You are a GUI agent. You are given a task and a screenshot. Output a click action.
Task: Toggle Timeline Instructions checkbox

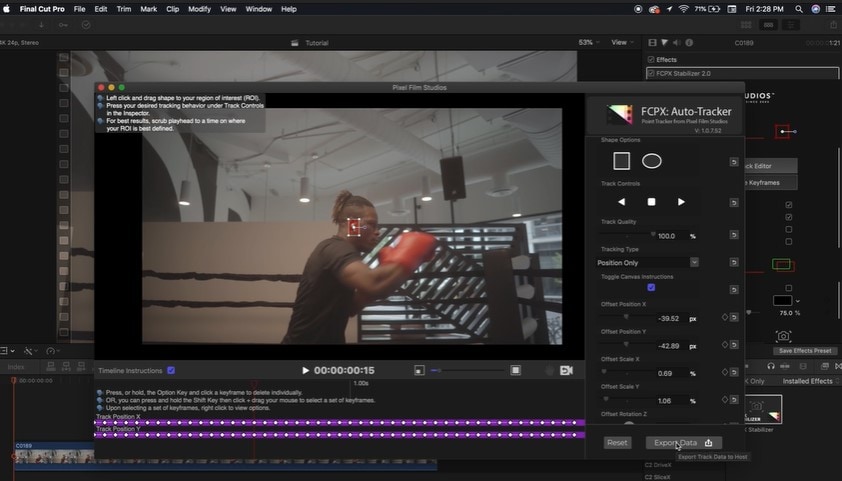(x=171, y=370)
